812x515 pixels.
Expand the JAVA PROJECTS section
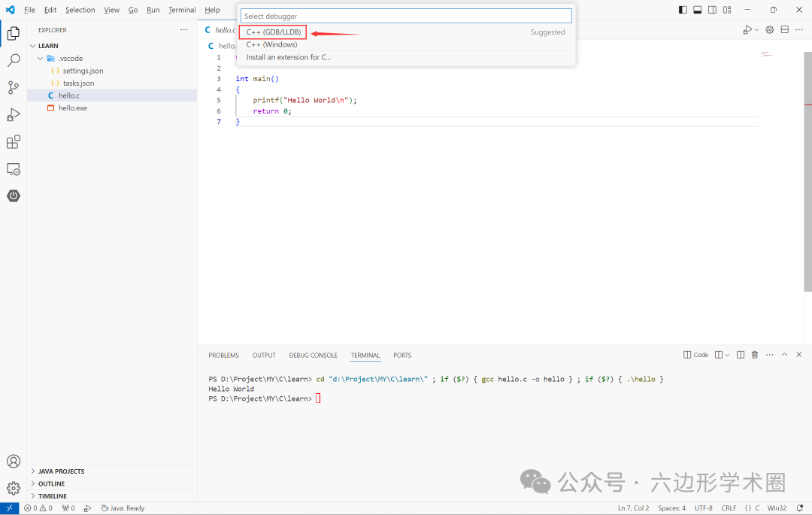60,471
